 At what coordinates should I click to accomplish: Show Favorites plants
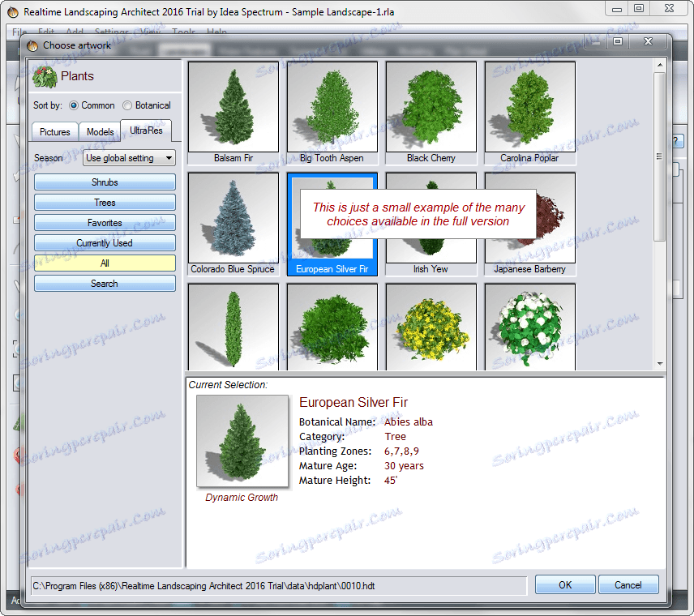pyautogui.click(x=105, y=223)
